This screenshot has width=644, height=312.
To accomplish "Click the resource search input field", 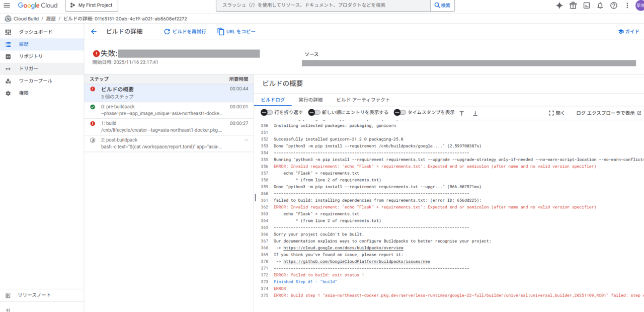I will click(x=323, y=6).
